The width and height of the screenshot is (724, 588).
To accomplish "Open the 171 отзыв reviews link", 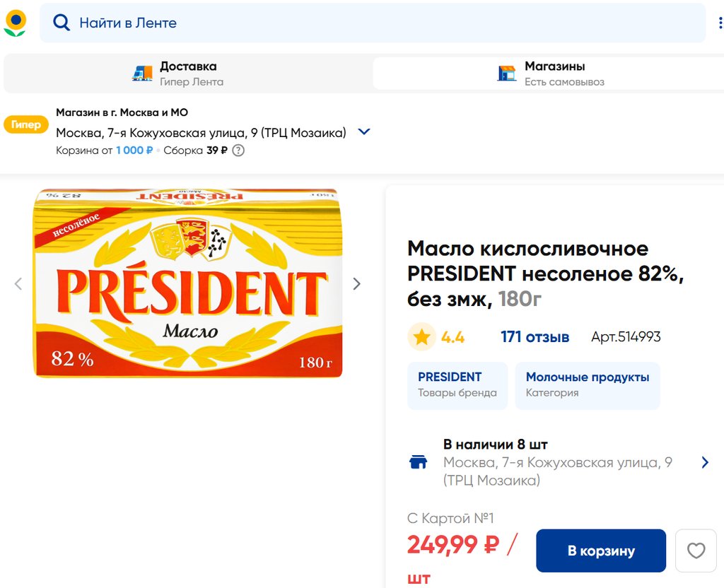I will [535, 337].
